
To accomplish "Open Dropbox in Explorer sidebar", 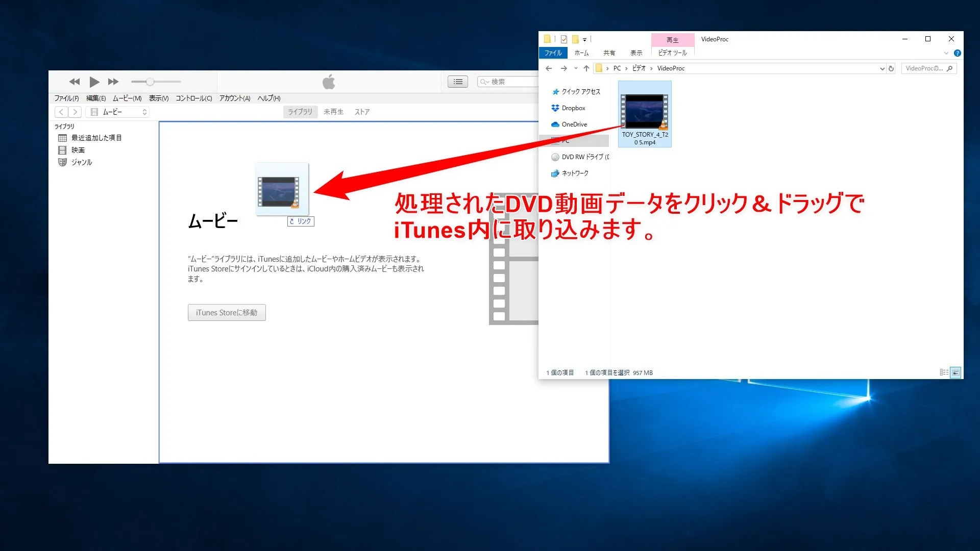I will 569,108.
